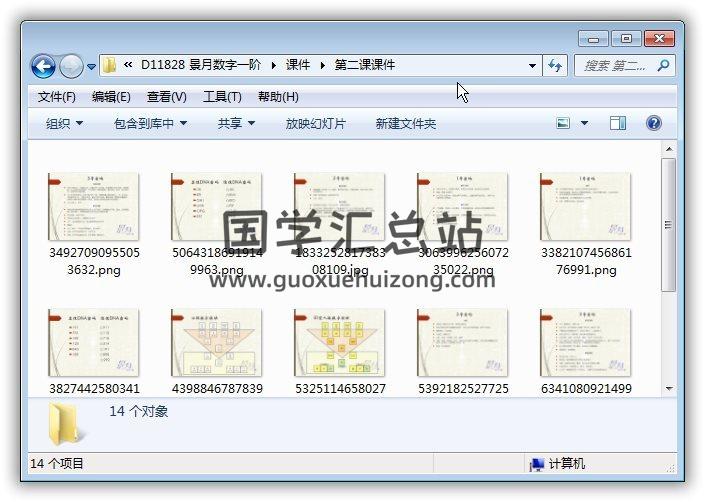Click the Forward navigation arrow button
The image size is (705, 502).
coord(71,66)
